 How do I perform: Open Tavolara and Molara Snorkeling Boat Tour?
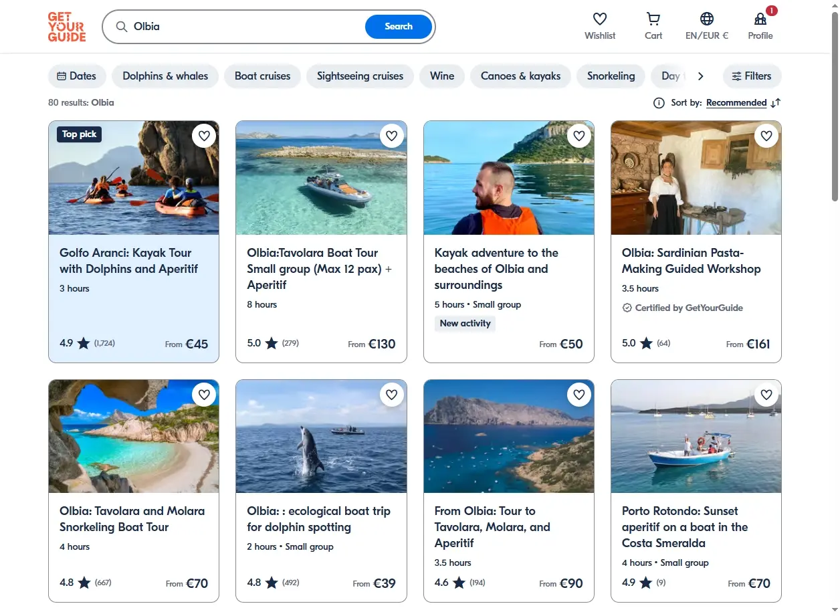coord(132,519)
